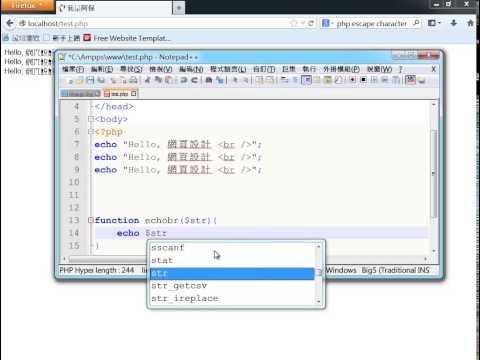The image size is (480, 360).
Task: Toggle the Show All Characters icon
Action: (295, 80)
